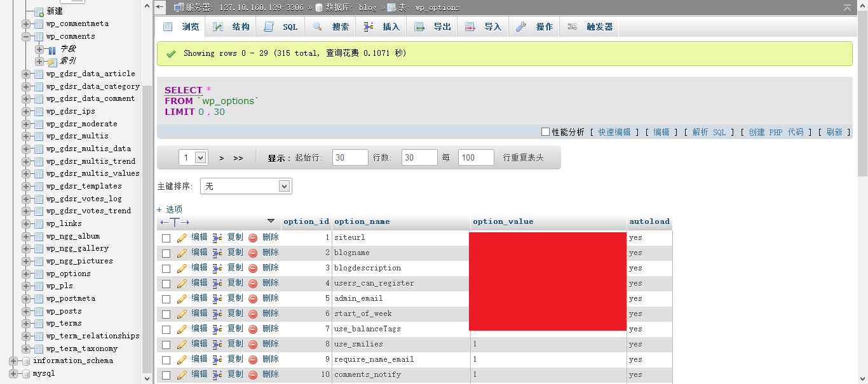Click the pencil edit icon for siteurl row
Screen dimensions: 868x384
(182, 237)
